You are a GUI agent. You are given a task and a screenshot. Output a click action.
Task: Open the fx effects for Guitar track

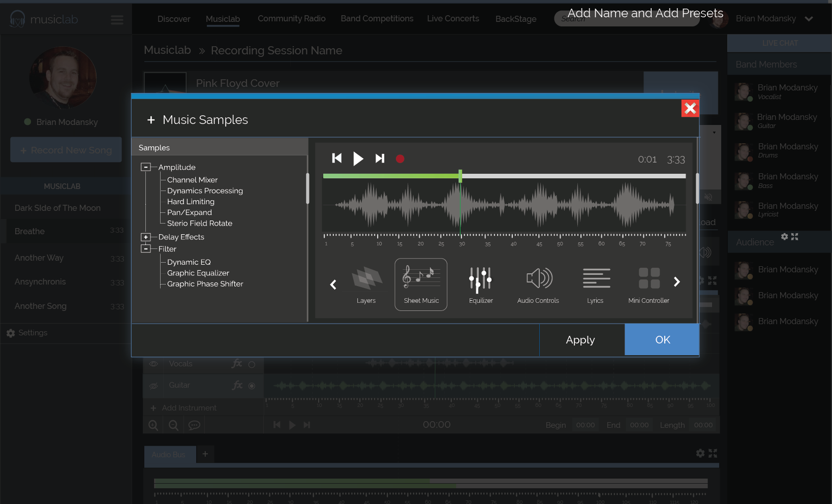click(237, 385)
